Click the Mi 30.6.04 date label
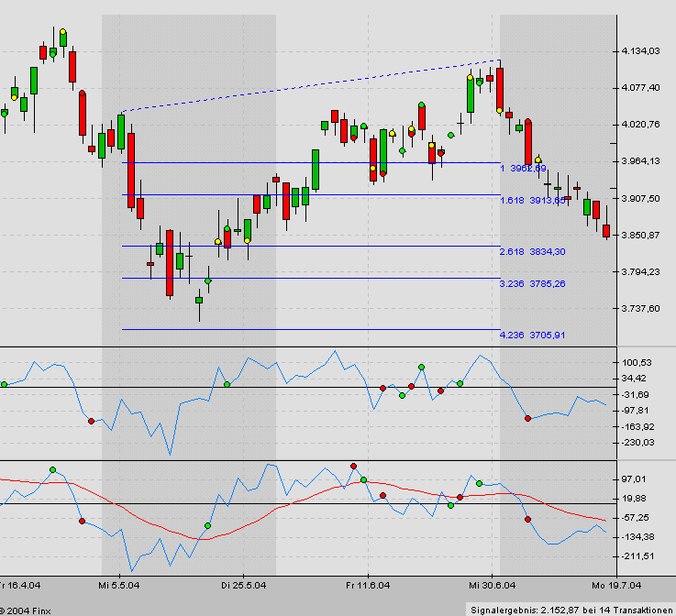This screenshot has width=676, height=616. 493,584
